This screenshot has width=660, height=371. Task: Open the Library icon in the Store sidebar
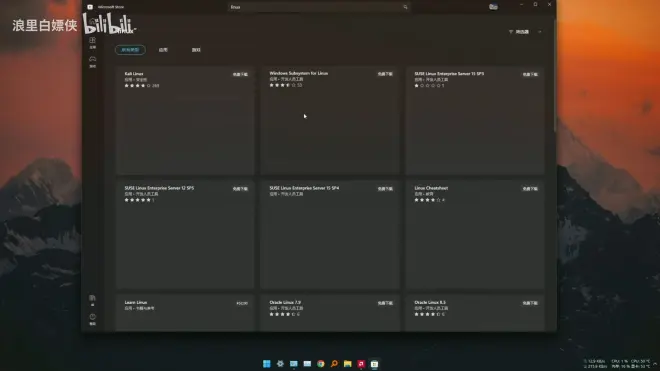[93, 300]
